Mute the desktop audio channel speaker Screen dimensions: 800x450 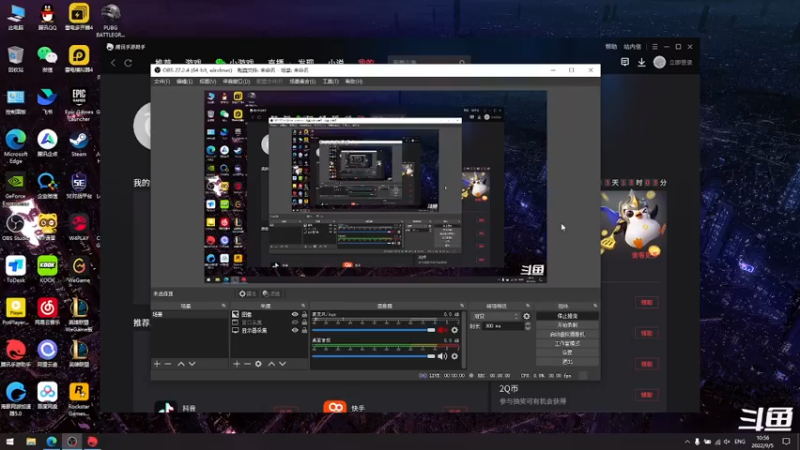[x=442, y=356]
